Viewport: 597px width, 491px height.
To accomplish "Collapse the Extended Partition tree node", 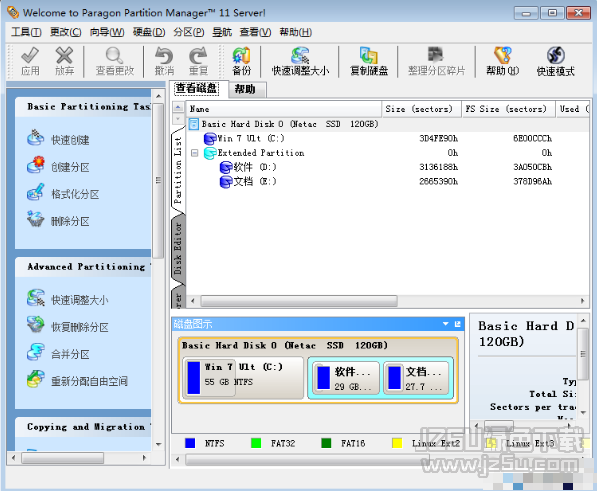I will [x=194, y=153].
